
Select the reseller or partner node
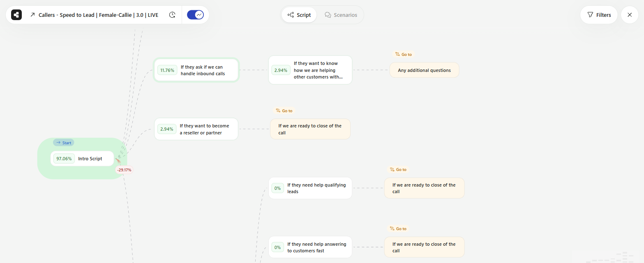[x=196, y=129]
